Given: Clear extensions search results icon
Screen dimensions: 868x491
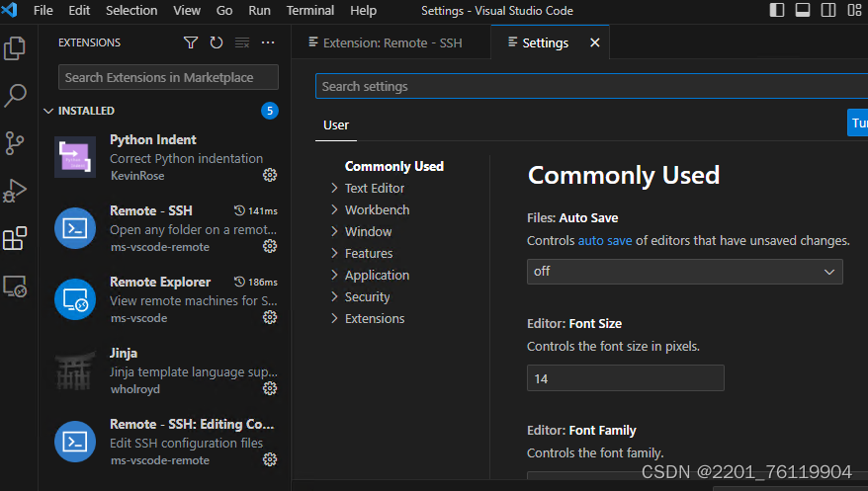Looking at the screenshot, I should point(242,42).
